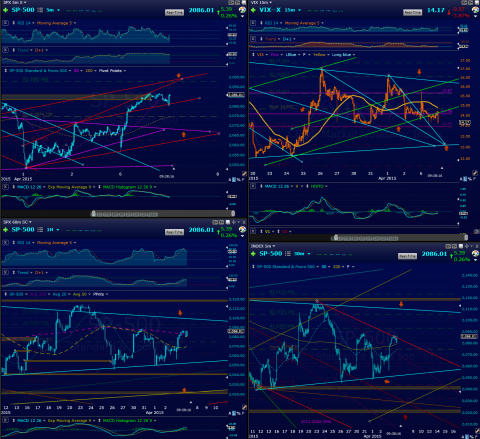The image size is (480, 439).
Task: Close RSI 14 pane in SP-500 5m chart
Action: tap(5, 23)
